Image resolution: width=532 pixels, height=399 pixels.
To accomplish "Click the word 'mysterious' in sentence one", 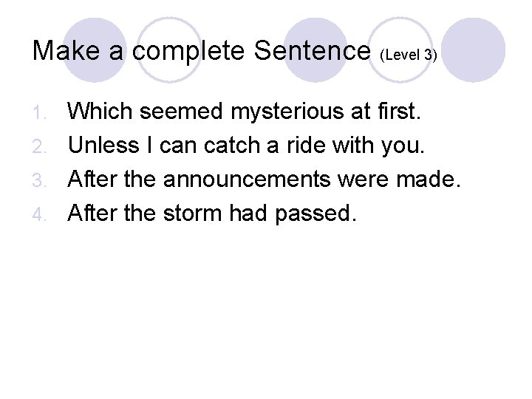I will coord(287,112).
